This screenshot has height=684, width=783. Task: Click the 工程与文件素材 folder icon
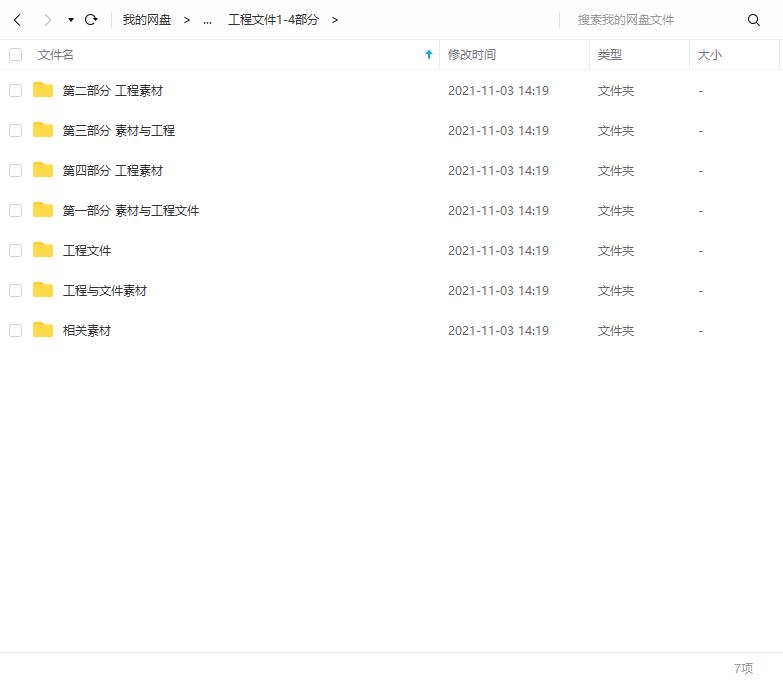coord(43,290)
